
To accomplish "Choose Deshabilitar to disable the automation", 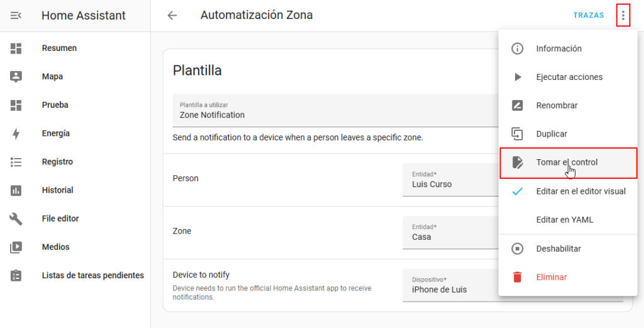I will click(558, 249).
